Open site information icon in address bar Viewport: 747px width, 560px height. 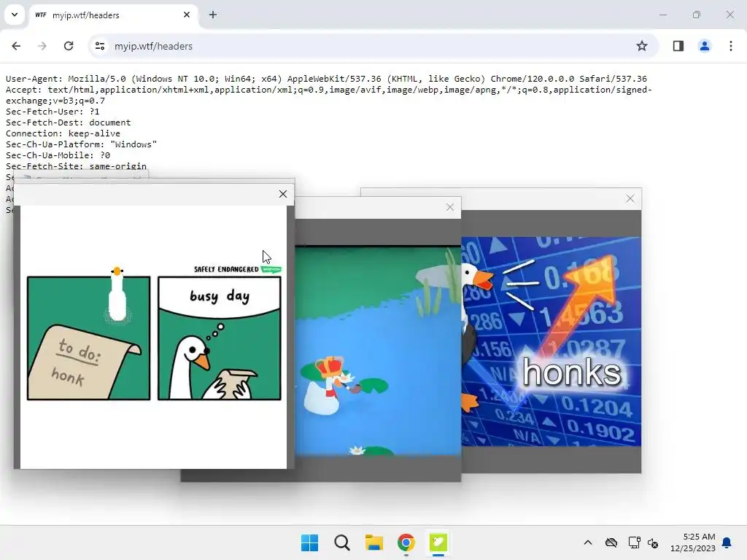pos(100,46)
